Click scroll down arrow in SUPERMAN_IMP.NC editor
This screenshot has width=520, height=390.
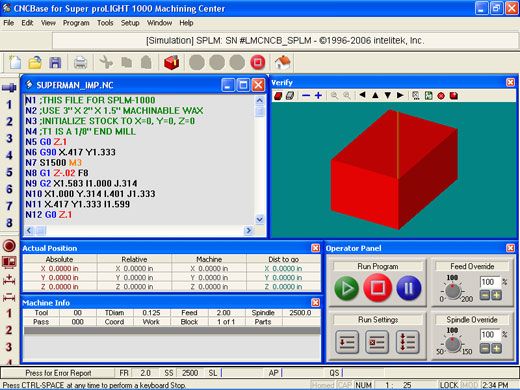(260, 219)
